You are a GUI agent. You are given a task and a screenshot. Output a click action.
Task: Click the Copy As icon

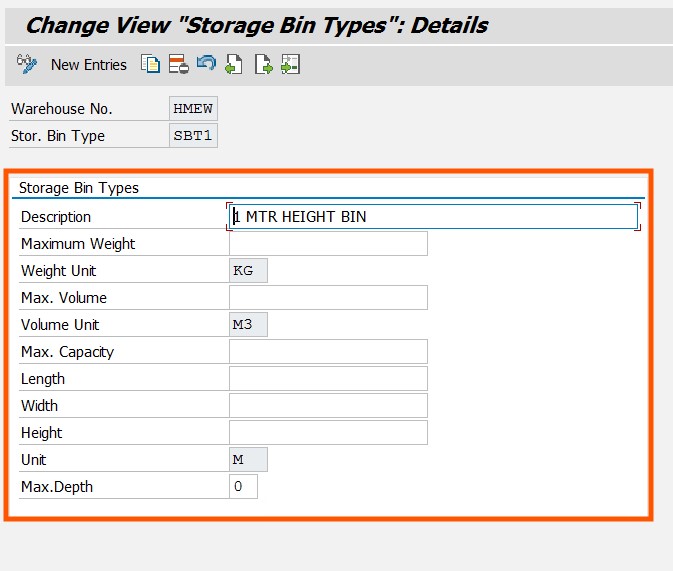click(x=151, y=65)
